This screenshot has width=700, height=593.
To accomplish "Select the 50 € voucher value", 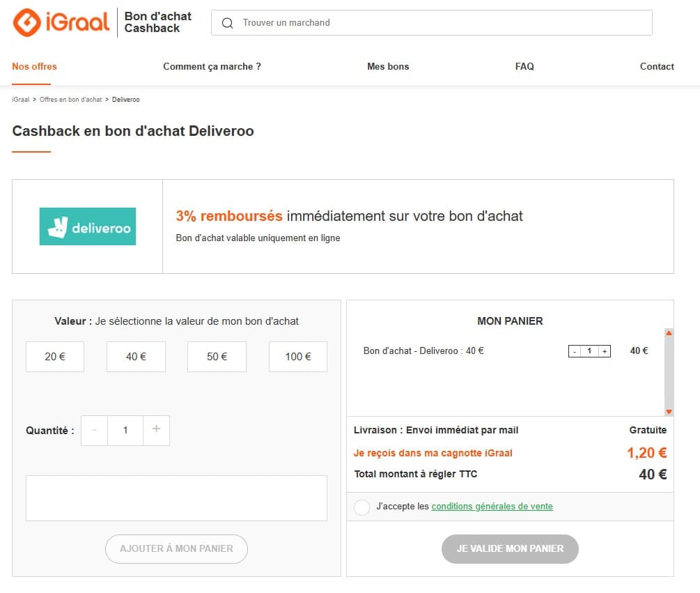I will point(217,356).
